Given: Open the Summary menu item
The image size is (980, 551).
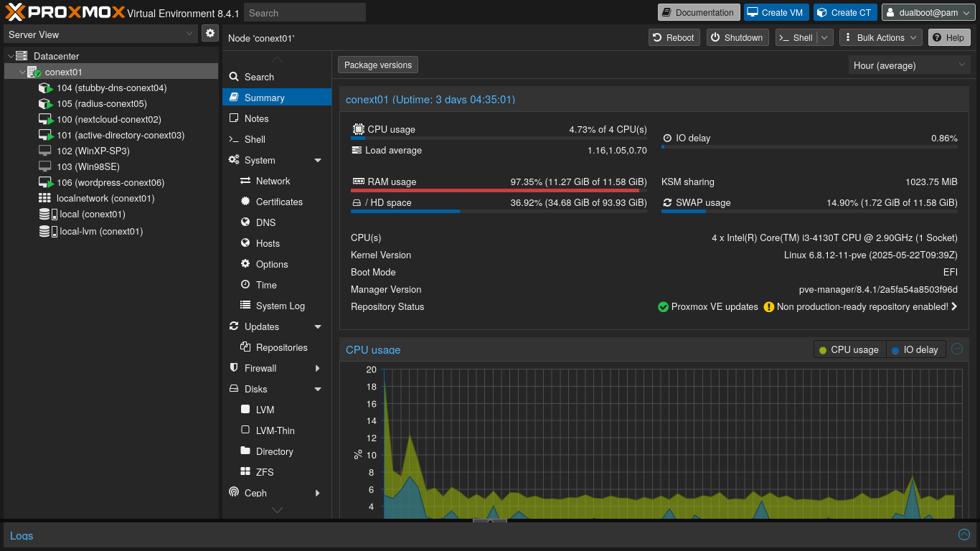Looking at the screenshot, I should point(277,98).
